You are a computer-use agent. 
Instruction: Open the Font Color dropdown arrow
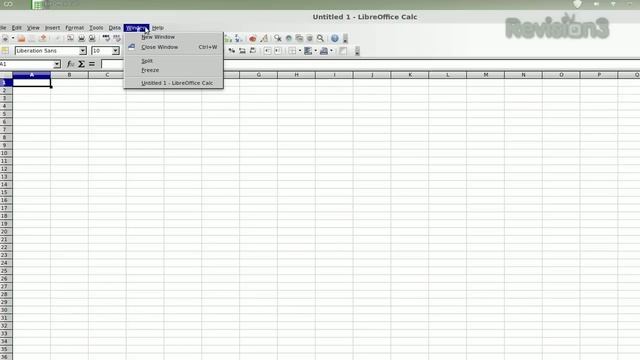[331, 51]
